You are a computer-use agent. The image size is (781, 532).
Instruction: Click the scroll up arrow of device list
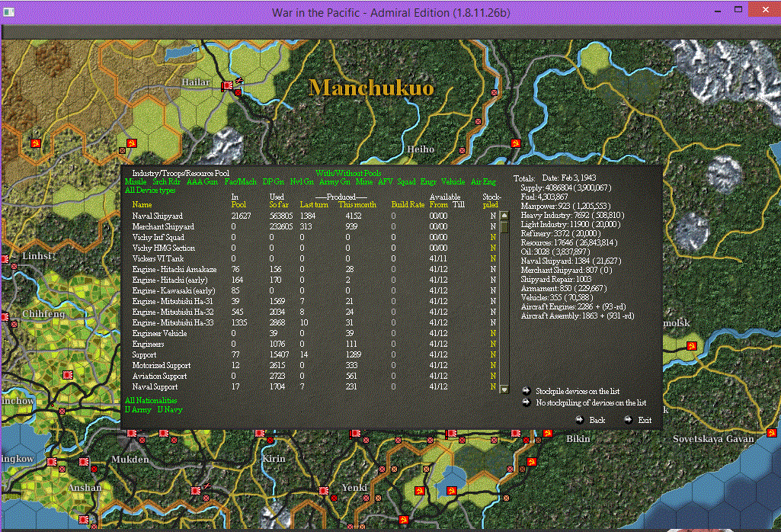click(x=504, y=216)
